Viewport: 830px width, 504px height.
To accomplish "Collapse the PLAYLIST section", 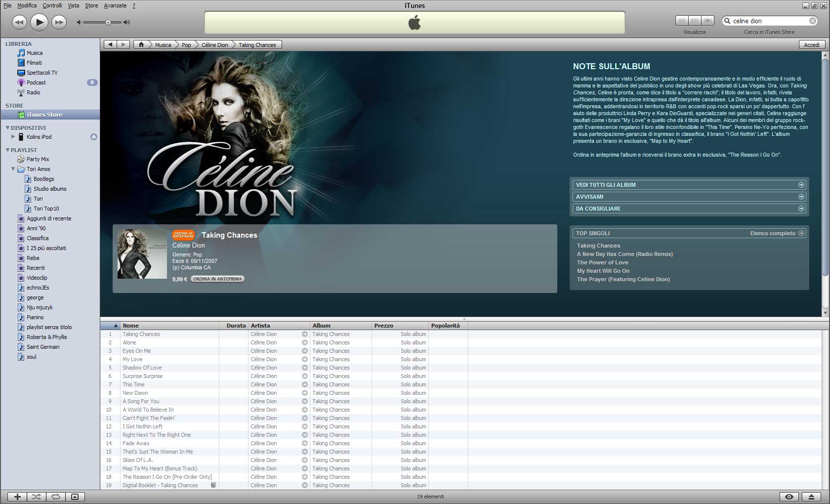I will 7,150.
